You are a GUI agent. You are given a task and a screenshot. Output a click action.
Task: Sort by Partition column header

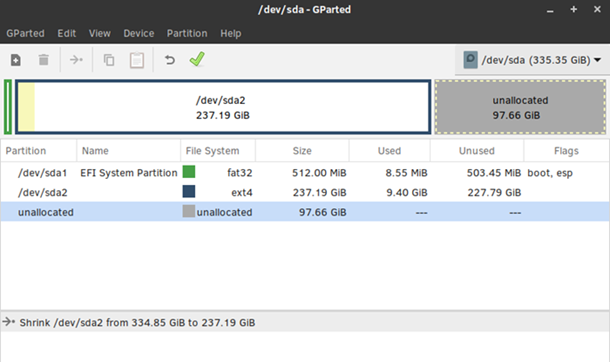(39, 151)
